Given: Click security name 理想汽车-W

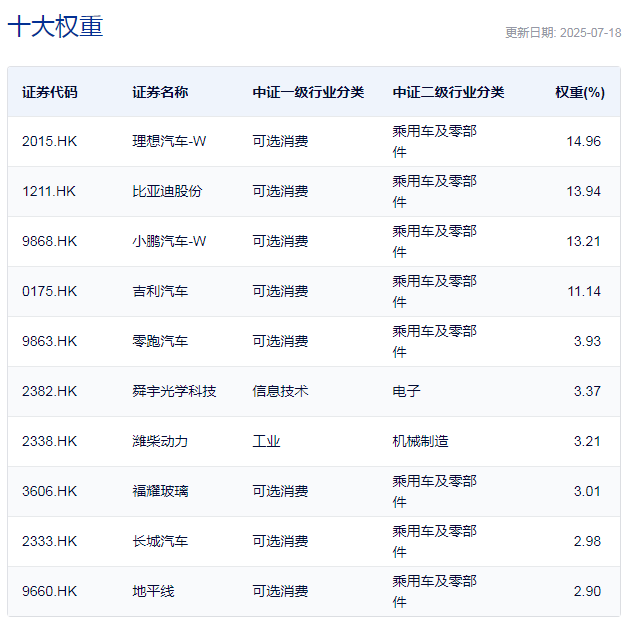Looking at the screenshot, I should pos(170,141).
